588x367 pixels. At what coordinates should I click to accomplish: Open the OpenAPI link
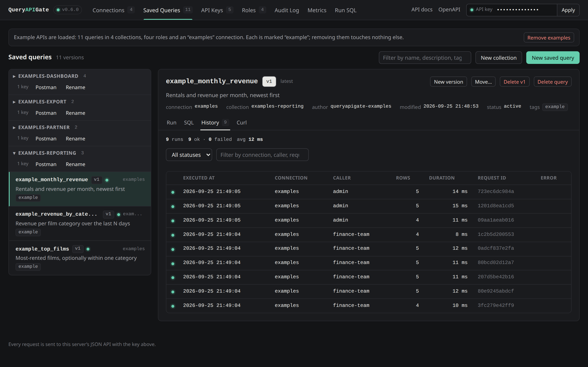tap(449, 9)
